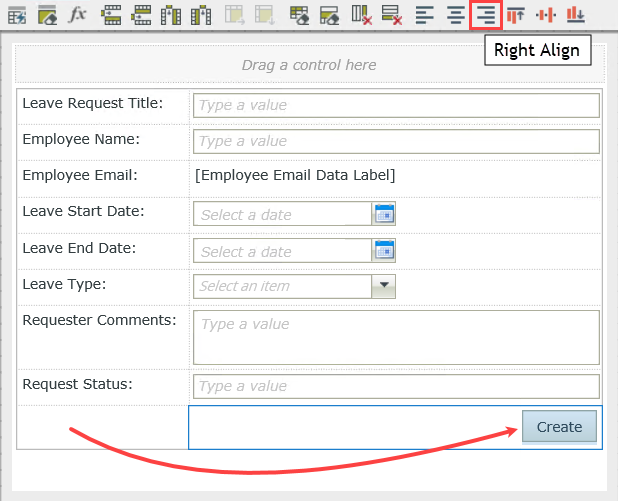The width and height of the screenshot is (618, 501).
Task: Apply top vertical alignment icon
Action: click(516, 15)
